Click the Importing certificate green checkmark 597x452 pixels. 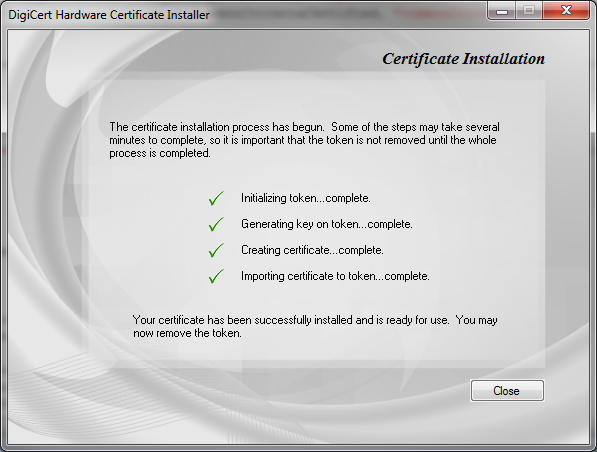216,276
